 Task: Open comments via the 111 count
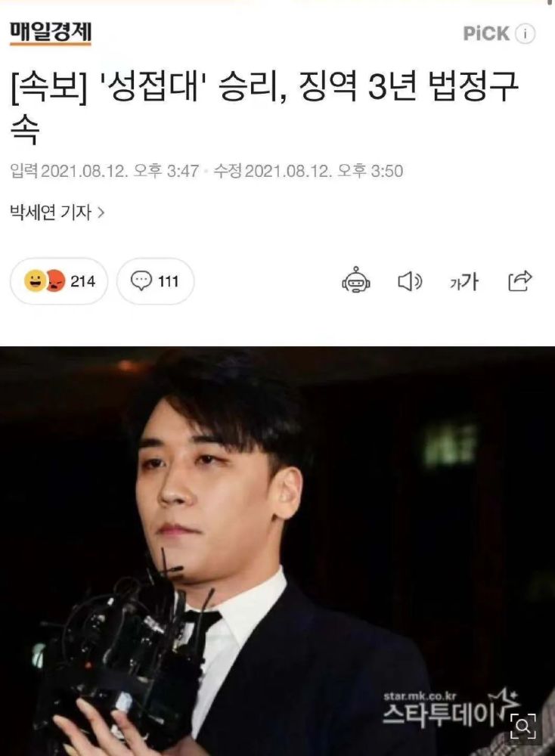(x=155, y=281)
